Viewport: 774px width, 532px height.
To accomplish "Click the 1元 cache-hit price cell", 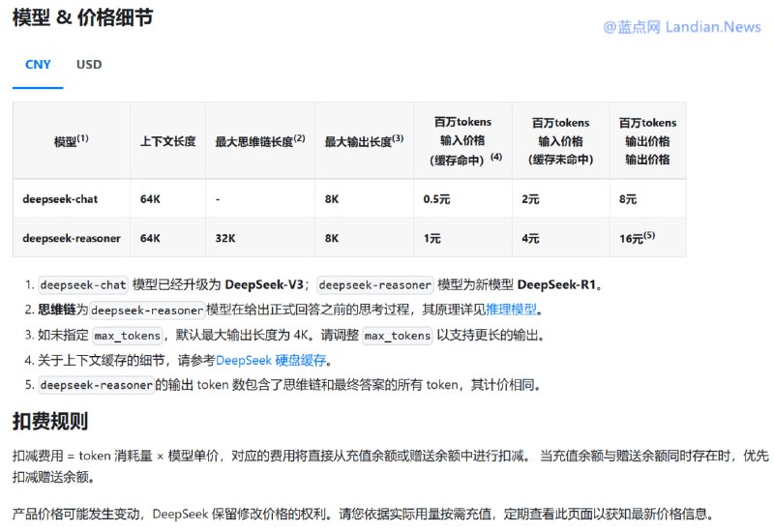I will (x=463, y=238).
